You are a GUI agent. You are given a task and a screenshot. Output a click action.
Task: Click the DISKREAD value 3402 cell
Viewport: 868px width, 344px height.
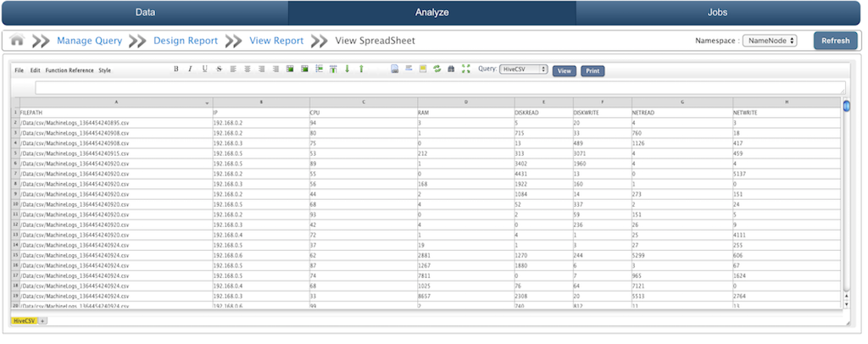(x=543, y=164)
